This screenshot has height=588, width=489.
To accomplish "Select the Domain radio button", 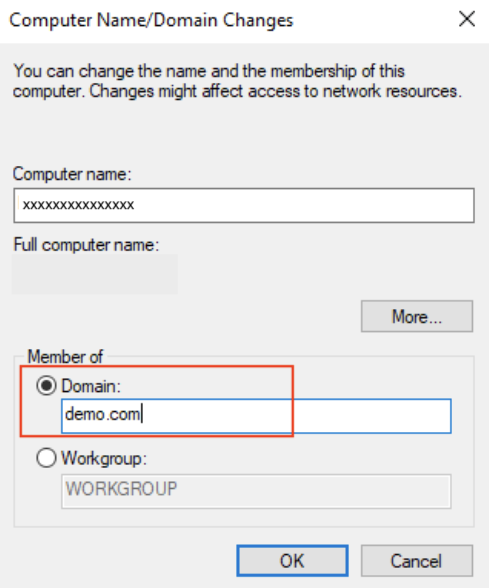I will [x=46, y=386].
